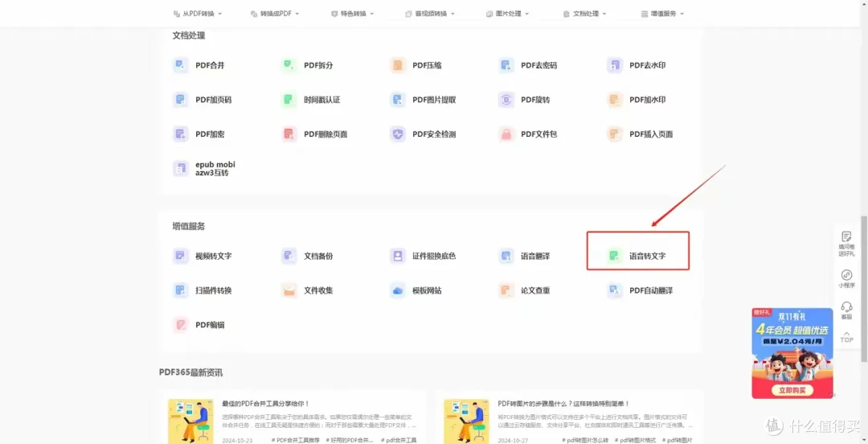Click the PDF拆分 icon
Viewport: 868px width, 444px height.
(x=289, y=65)
